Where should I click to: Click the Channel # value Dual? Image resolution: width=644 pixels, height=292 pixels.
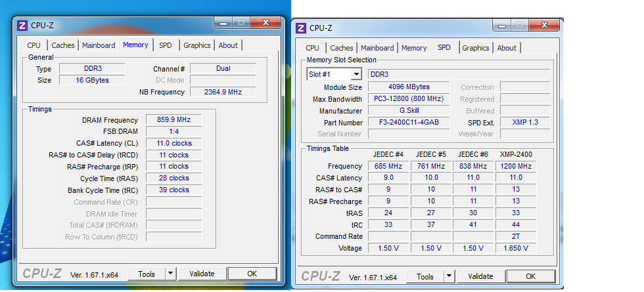click(x=223, y=68)
